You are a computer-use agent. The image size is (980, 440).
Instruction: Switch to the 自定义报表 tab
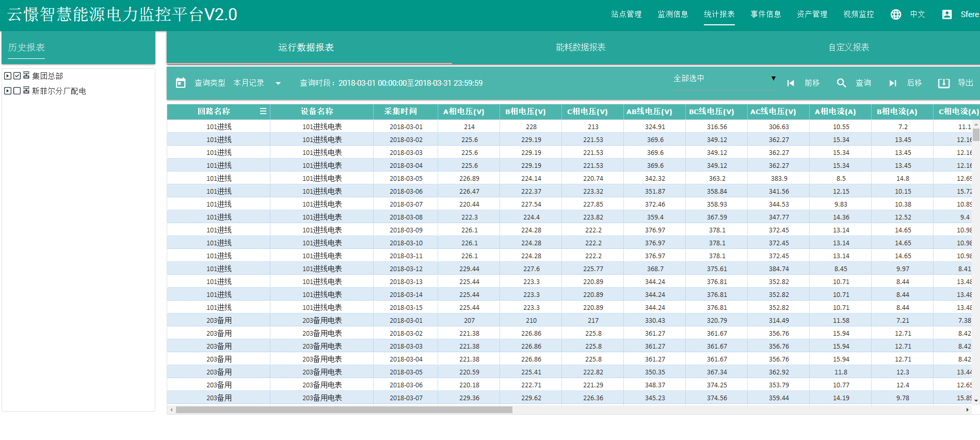(848, 48)
